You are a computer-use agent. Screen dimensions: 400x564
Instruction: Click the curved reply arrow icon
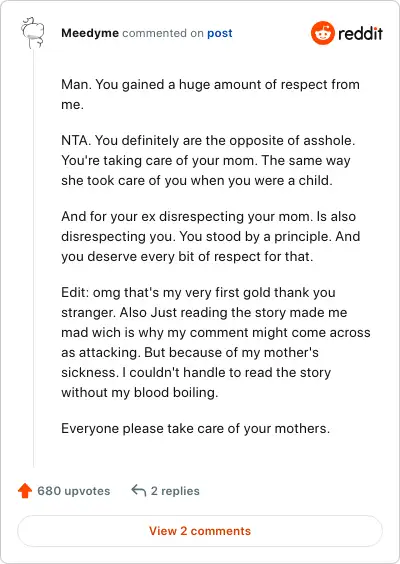(x=138, y=490)
